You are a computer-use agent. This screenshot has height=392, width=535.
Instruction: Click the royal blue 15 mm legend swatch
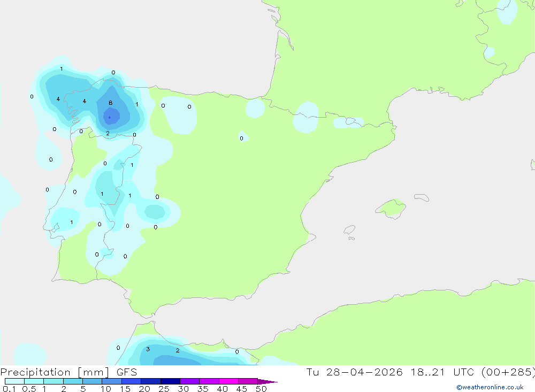132,381
